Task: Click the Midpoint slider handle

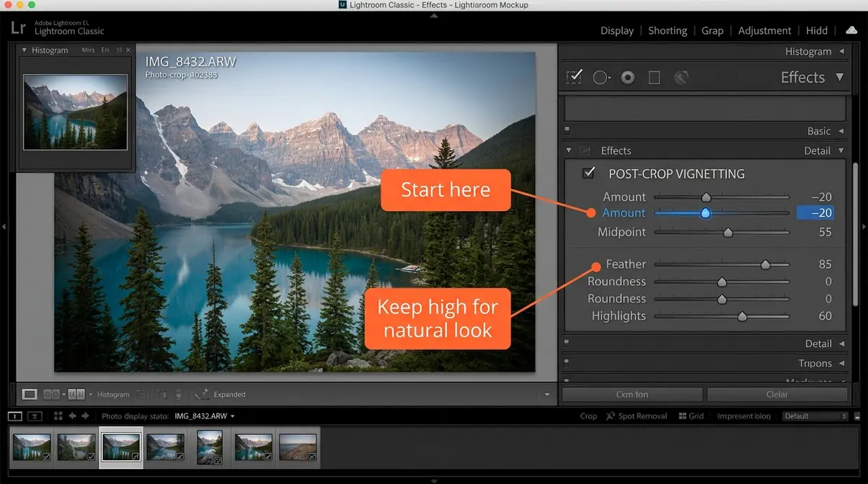Action: 728,233
